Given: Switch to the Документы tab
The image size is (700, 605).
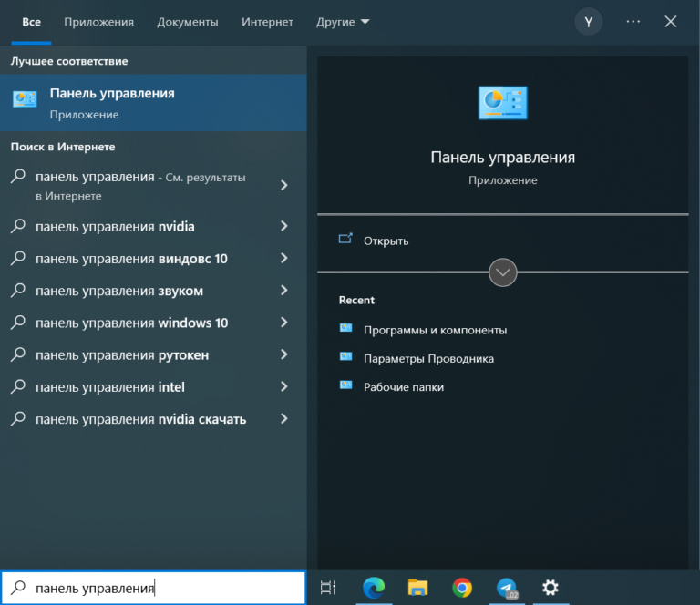Looking at the screenshot, I should 187,22.
